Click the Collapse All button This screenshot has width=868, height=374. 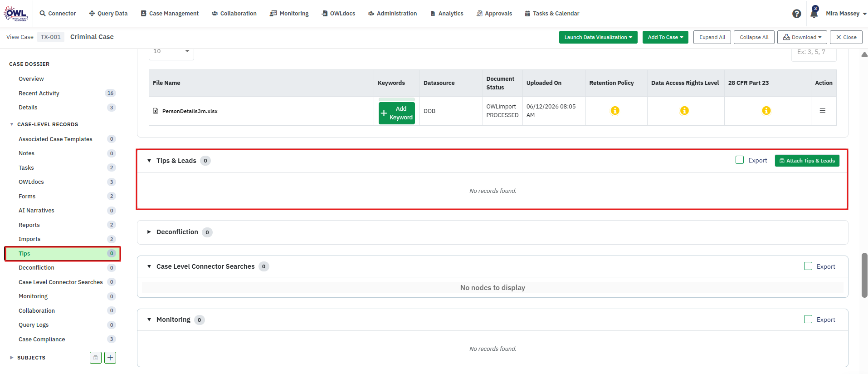click(x=754, y=37)
